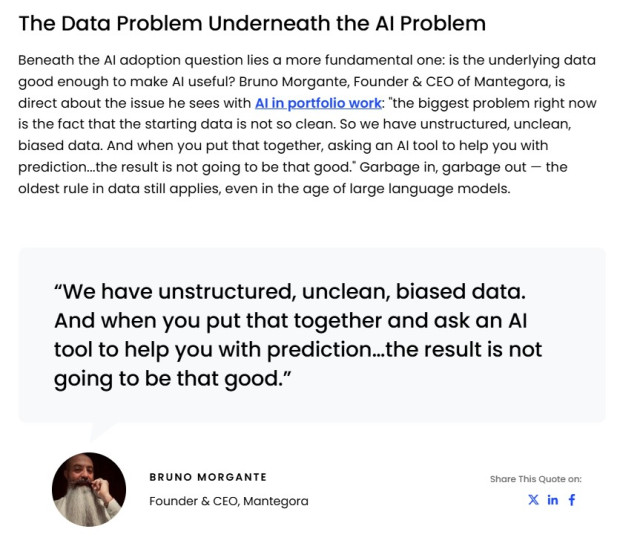
Task: Click the opening quotation mark of the pull quote
Action: point(59,293)
